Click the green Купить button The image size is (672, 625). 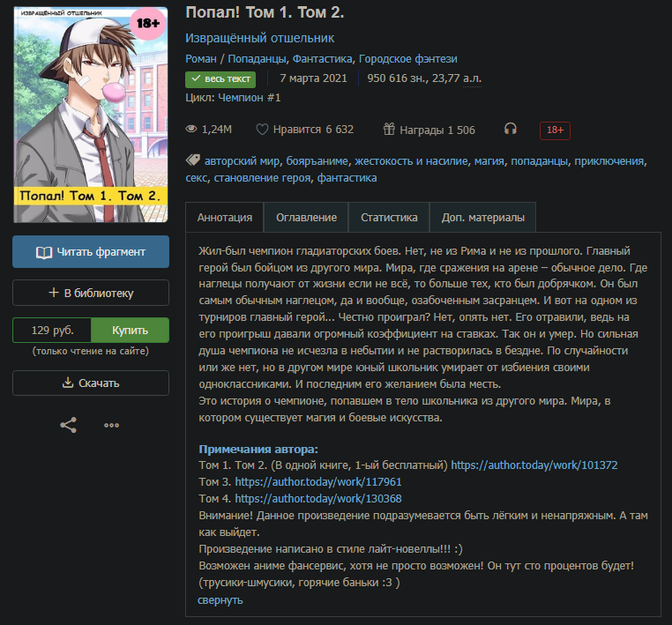(x=130, y=331)
